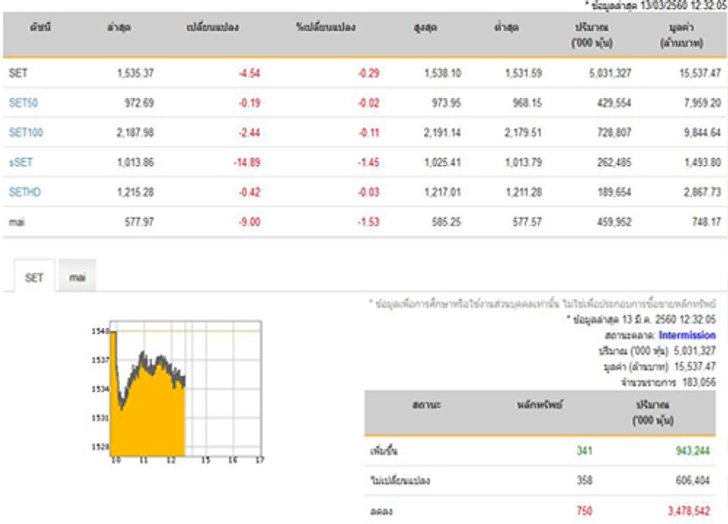This screenshot has width=728, height=524.
Task: Click SET low value 1,531.59
Action: coord(523,73)
